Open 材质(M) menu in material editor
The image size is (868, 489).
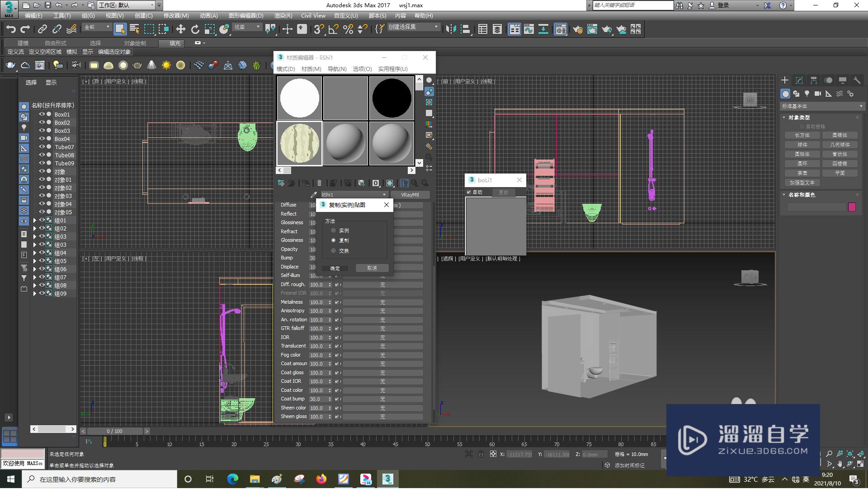pyautogui.click(x=311, y=69)
